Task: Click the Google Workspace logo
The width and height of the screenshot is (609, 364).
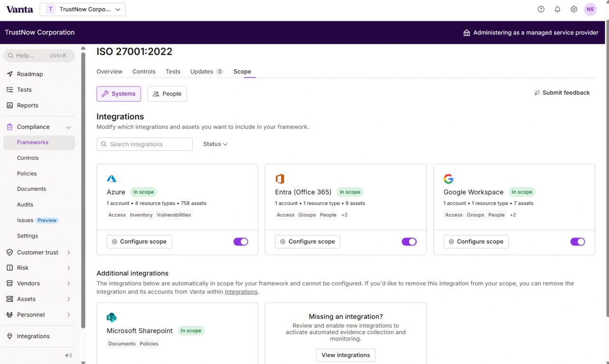Action: tap(449, 179)
